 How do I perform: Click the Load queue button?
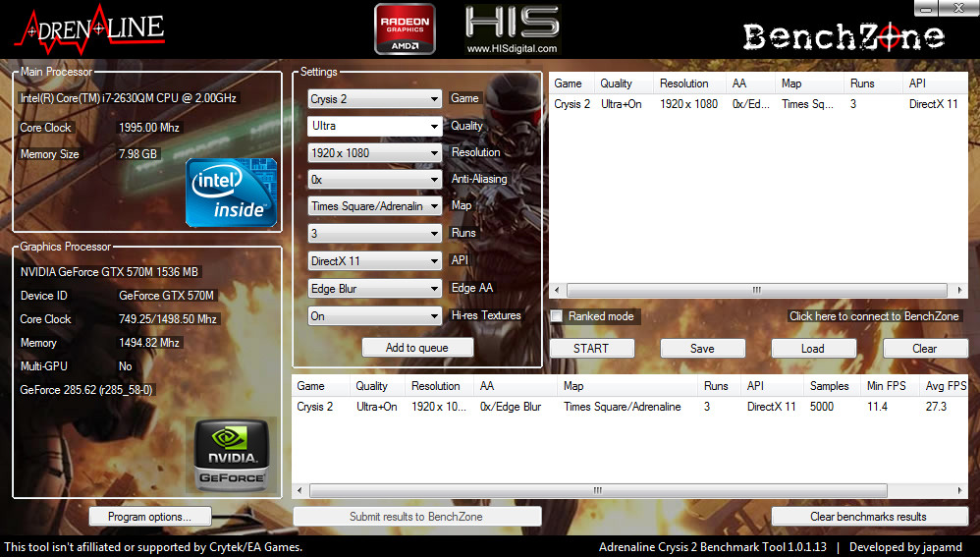point(813,348)
